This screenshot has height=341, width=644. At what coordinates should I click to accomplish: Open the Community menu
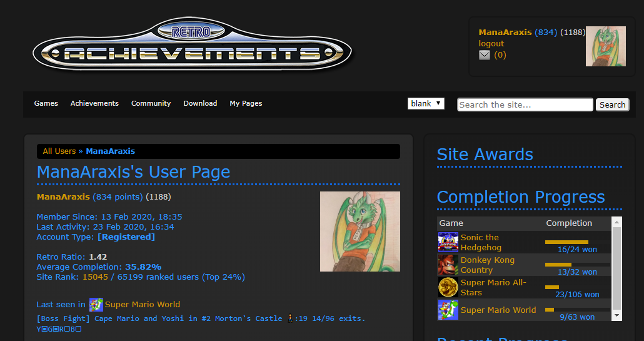click(151, 103)
